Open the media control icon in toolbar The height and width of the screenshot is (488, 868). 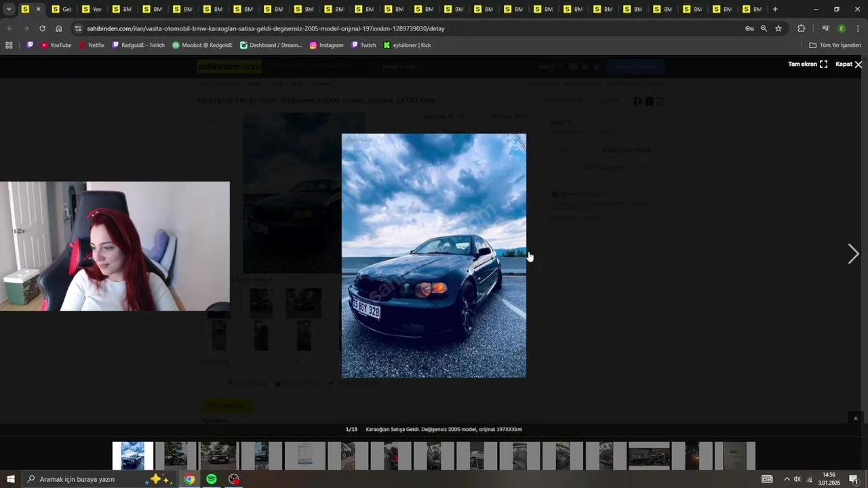point(825,28)
